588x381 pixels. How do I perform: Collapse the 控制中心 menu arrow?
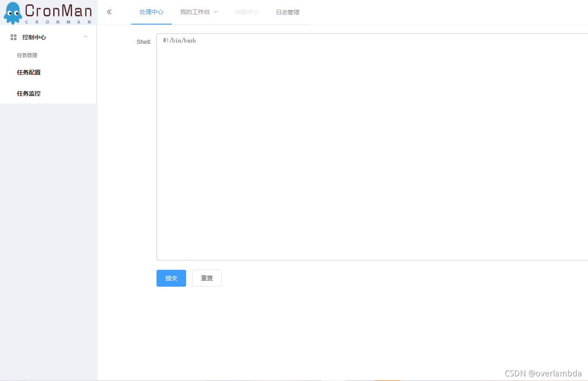coord(85,37)
